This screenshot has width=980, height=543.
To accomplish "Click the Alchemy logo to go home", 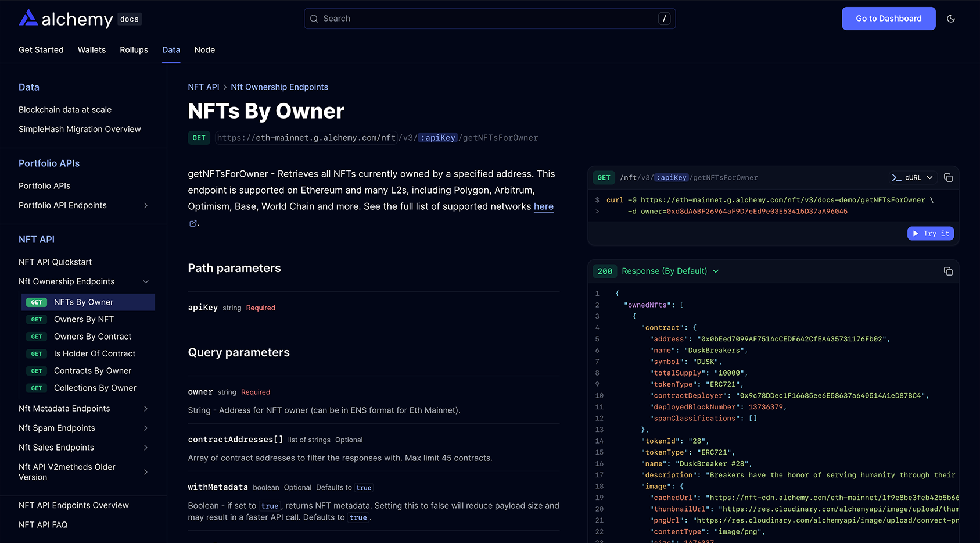I will pyautogui.click(x=66, y=18).
